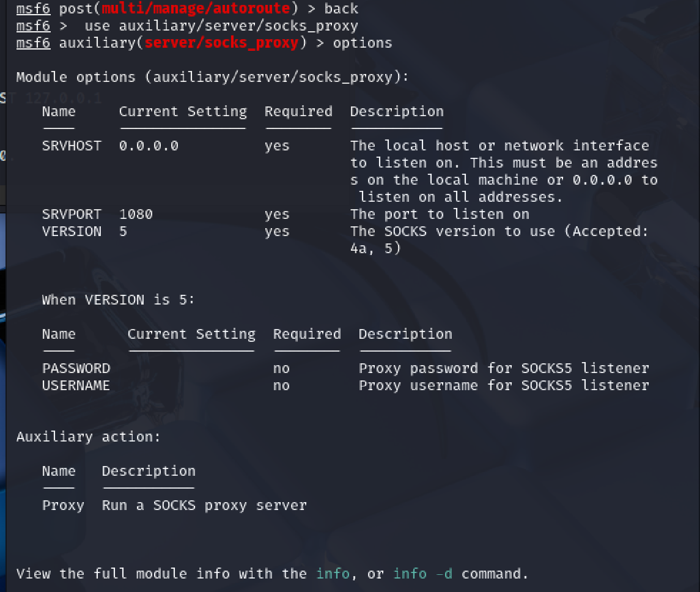The image size is (700, 592).
Task: Click the PASSWORD option row name
Action: tap(76, 368)
